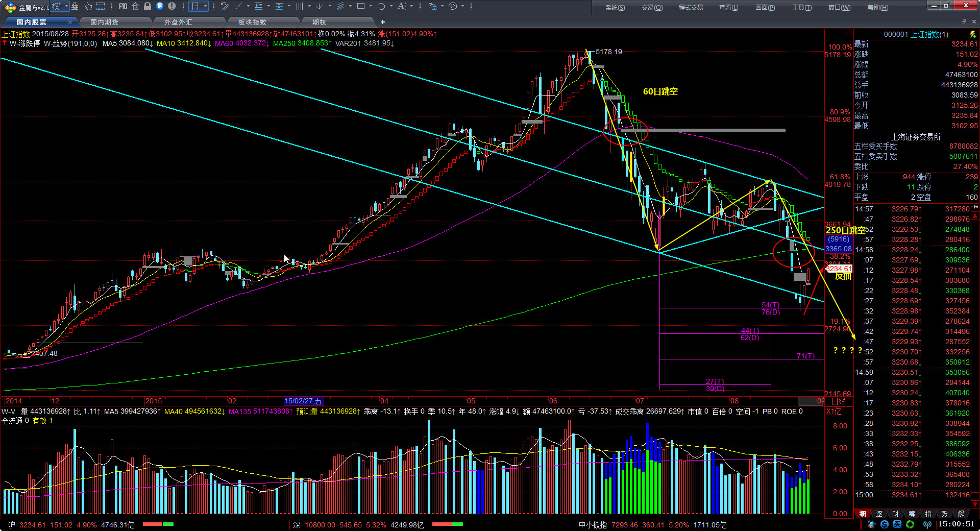Switch to the 国内期货 tab
The image size is (980, 531).
[104, 22]
